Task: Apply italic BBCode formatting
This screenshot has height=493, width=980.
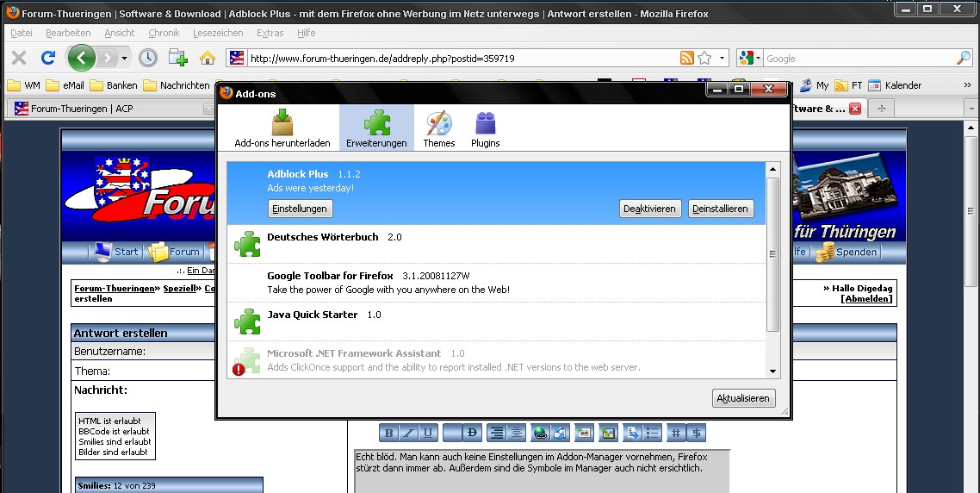Action: 408,433
